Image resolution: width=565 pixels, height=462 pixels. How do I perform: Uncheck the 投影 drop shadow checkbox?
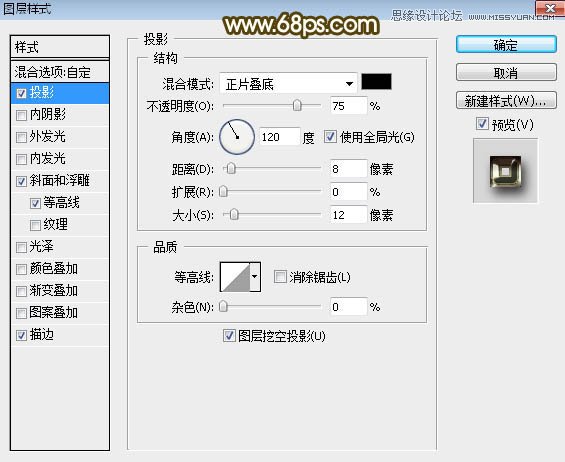21,93
